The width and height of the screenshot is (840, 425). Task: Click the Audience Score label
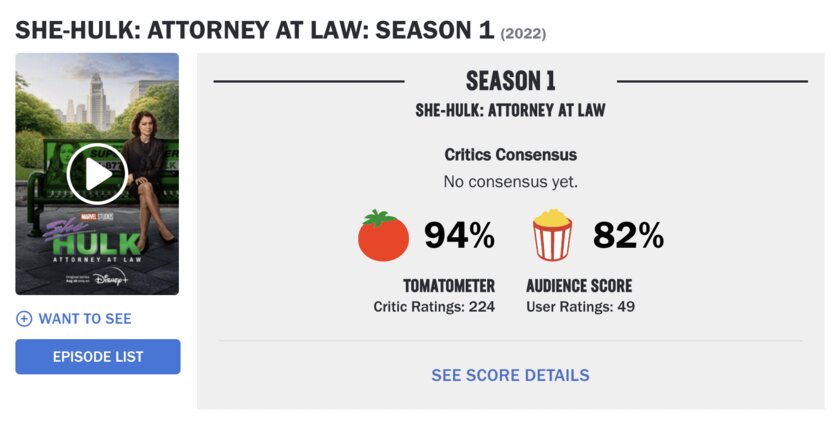[579, 286]
